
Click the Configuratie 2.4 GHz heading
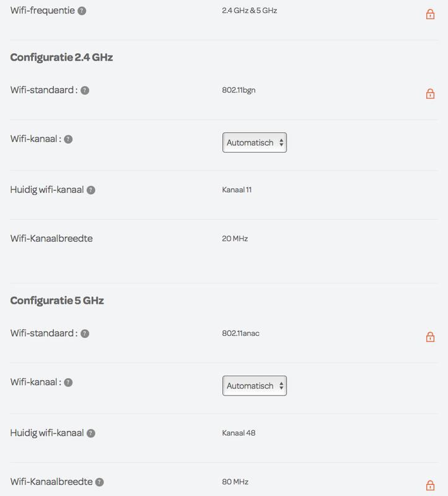click(61, 57)
